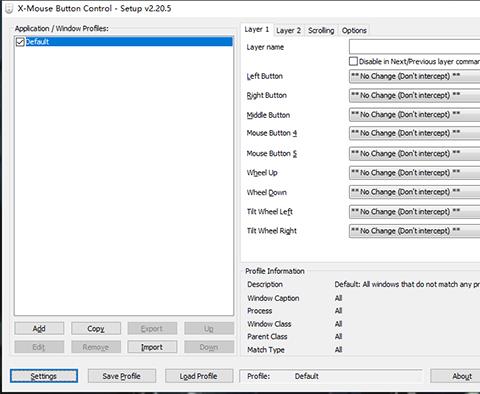The width and height of the screenshot is (480, 394).
Task: Open the Scrolling tab
Action: pos(321,30)
